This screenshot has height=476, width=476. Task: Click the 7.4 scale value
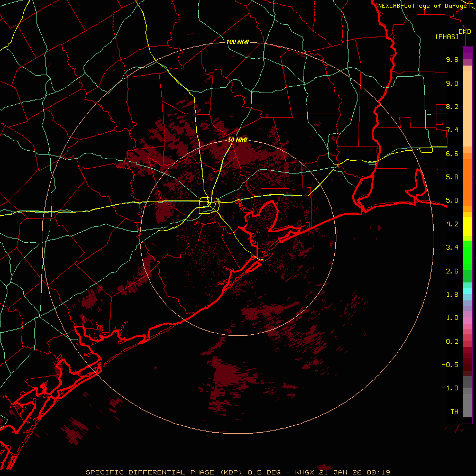(x=452, y=130)
